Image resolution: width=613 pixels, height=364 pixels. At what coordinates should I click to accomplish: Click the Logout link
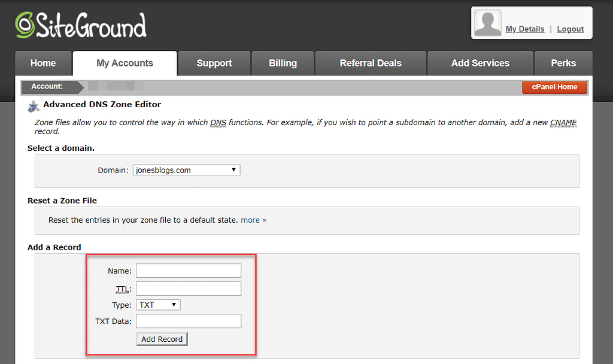point(570,29)
